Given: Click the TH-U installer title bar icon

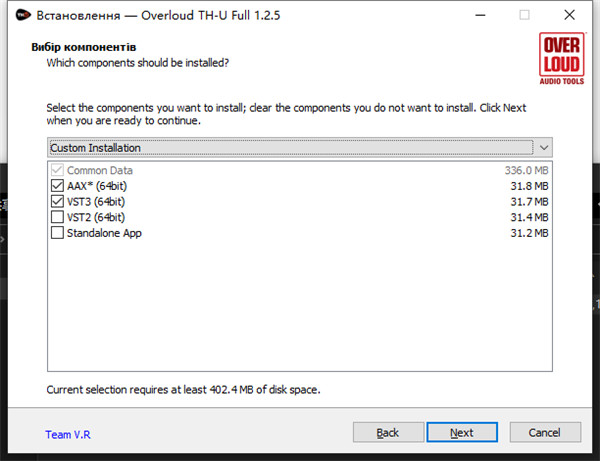Looking at the screenshot, I should (x=23, y=15).
